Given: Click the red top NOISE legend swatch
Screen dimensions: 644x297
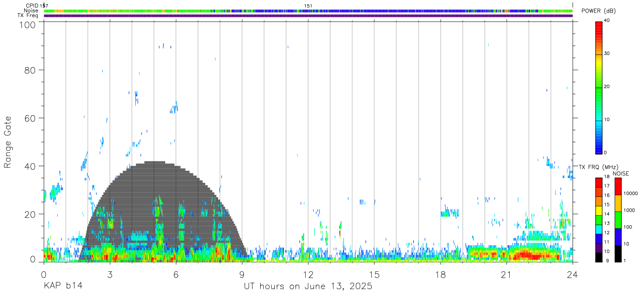Looking at the screenshot, I should click(x=618, y=186).
